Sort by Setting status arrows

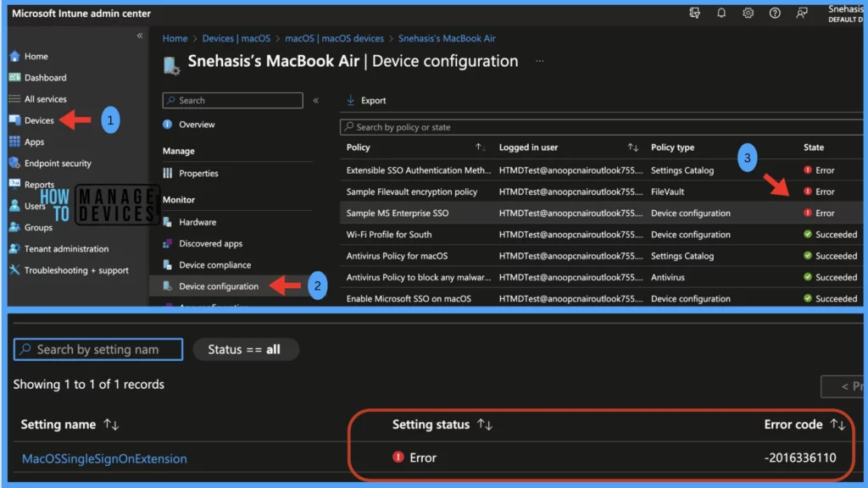tap(484, 424)
